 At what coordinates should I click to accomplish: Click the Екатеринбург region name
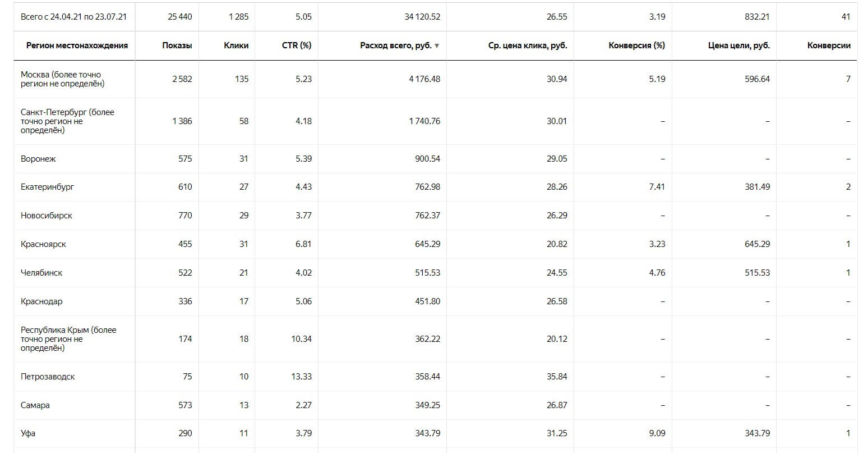[x=47, y=187]
